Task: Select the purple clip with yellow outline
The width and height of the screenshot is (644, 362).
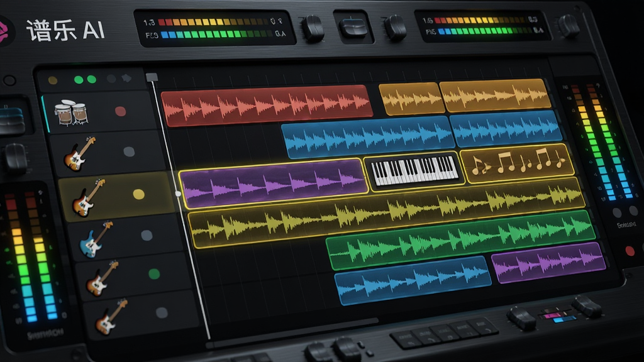Action: pos(273,183)
